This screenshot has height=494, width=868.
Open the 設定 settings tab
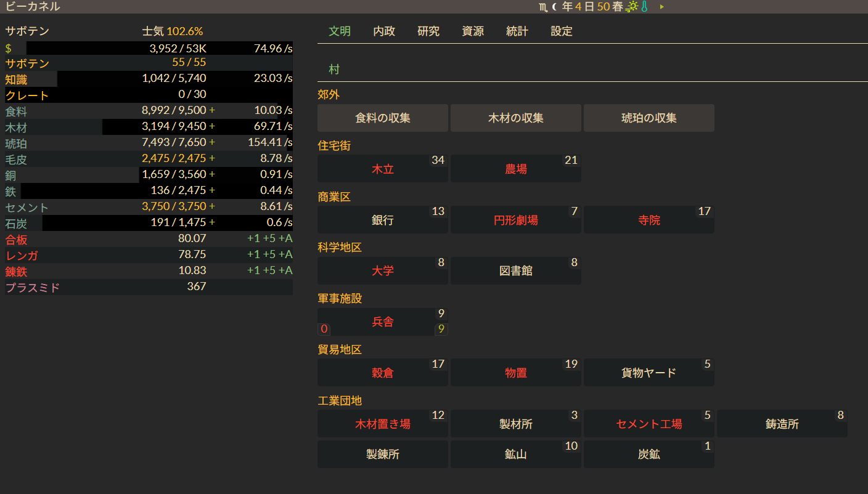click(562, 31)
